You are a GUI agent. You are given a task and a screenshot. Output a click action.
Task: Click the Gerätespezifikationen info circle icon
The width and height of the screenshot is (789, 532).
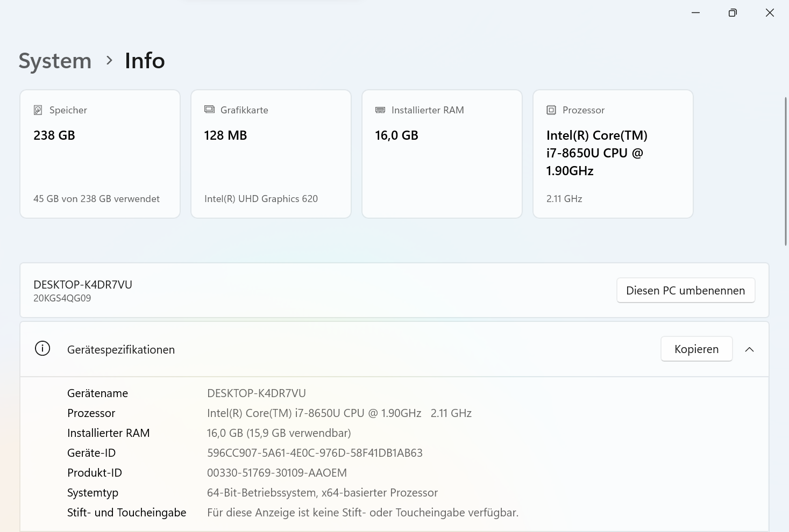[42, 349]
